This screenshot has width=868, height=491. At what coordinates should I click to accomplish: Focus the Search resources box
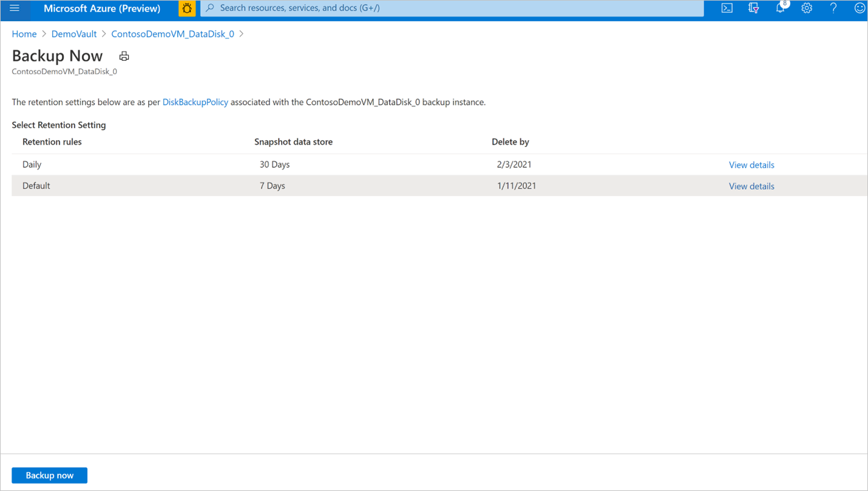(x=452, y=8)
